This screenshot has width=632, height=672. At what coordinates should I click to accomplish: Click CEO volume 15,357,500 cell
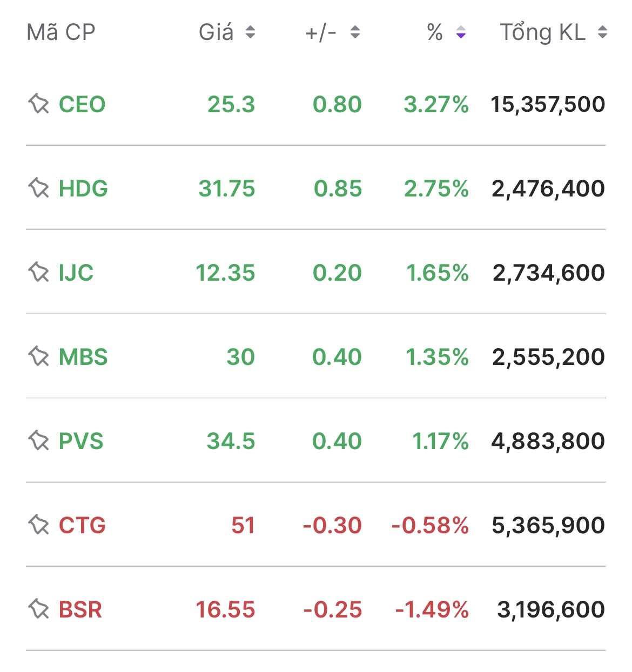pos(547,104)
